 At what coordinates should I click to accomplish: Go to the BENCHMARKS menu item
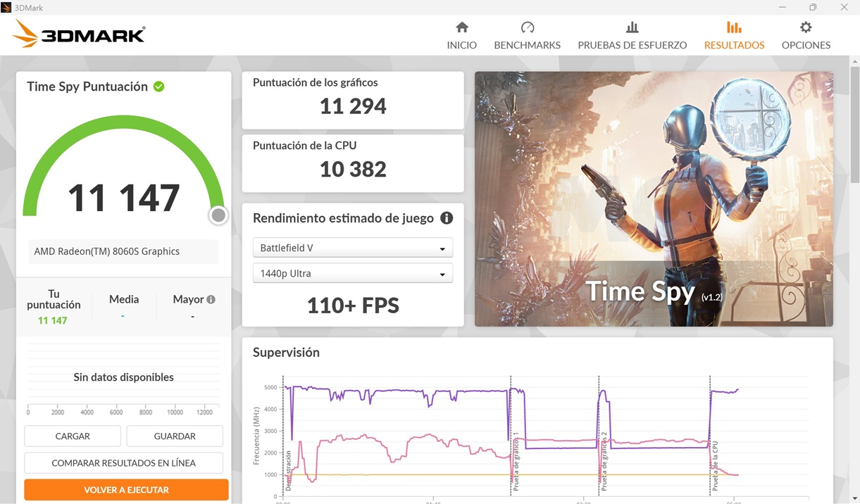pos(527,44)
